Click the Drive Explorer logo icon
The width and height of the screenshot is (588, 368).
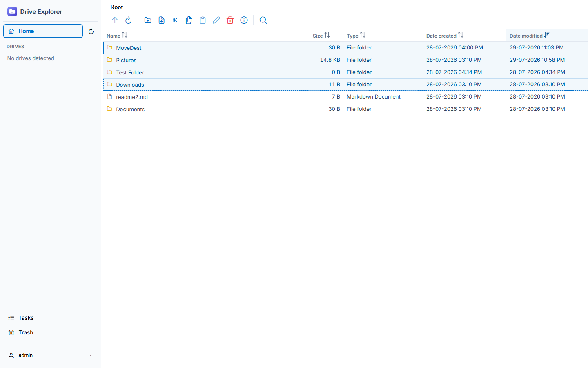coord(12,11)
